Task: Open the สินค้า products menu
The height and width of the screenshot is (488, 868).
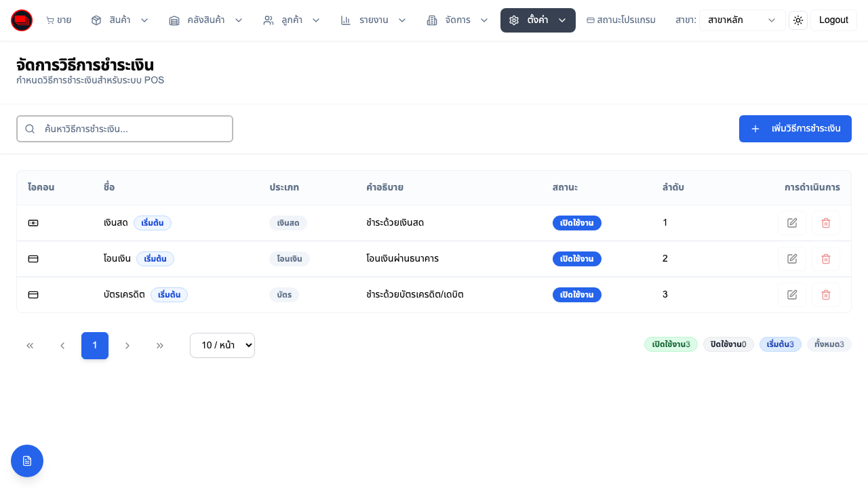Action: (119, 20)
